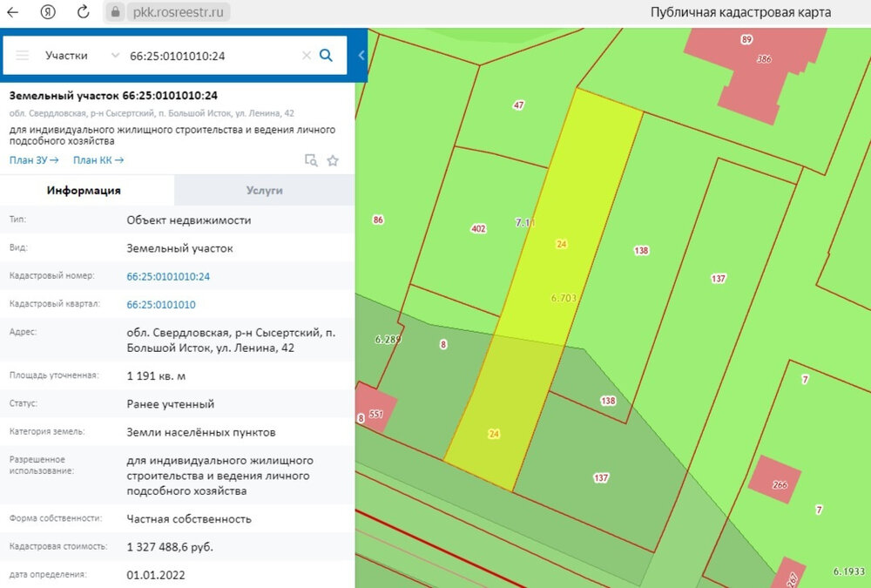871x588 pixels.
Task: Open План ЗУ link
Action: 34,160
